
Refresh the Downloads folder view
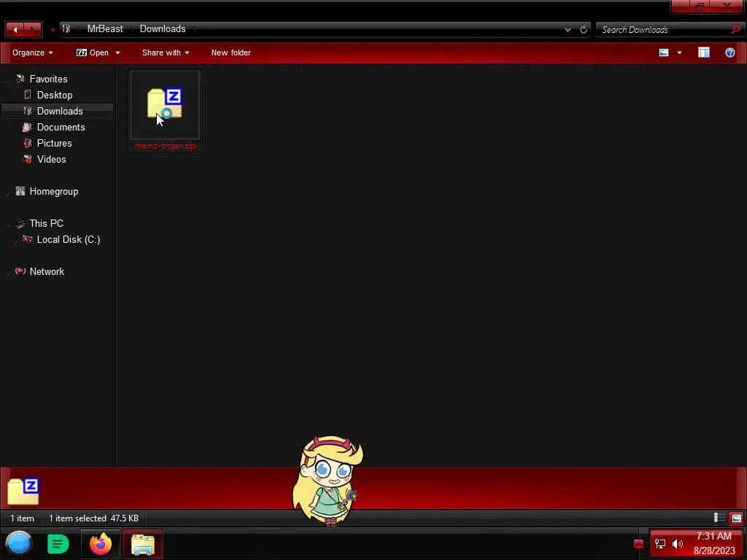tap(584, 29)
